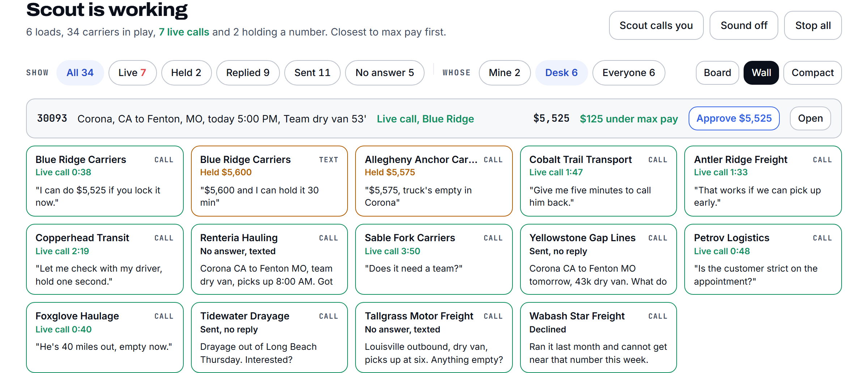
Task: Filter by Live 7 calls
Action: tap(132, 73)
